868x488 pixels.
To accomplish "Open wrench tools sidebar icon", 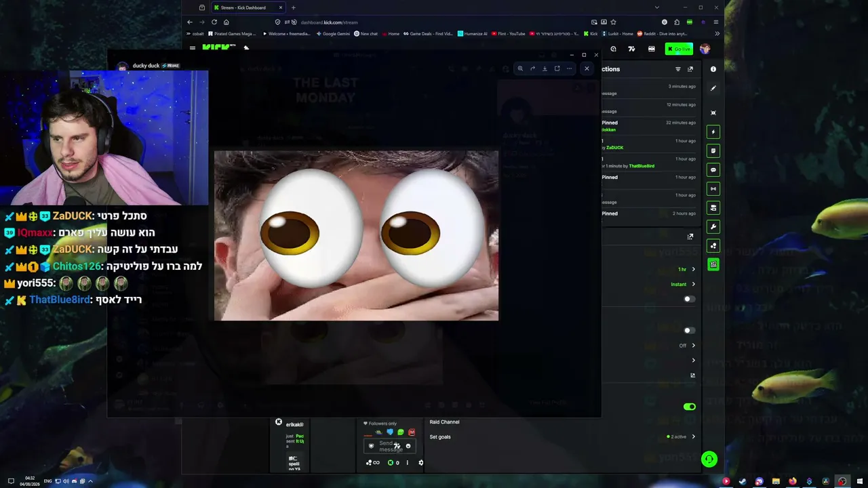I will 713,226.
